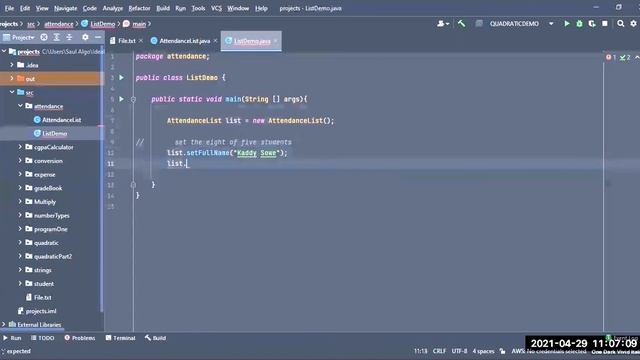
Task: Open the Build tool window
Action: [156, 338]
